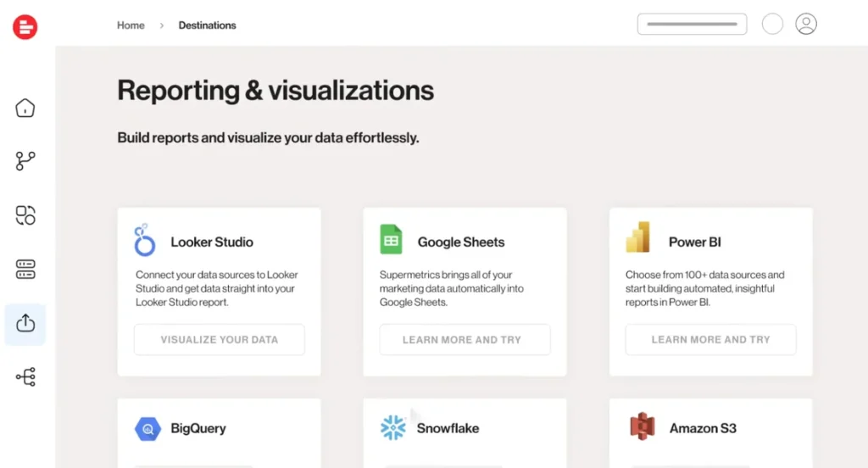Open the branch-shaped sidebar icon
This screenshot has width=868, height=468.
click(25, 161)
